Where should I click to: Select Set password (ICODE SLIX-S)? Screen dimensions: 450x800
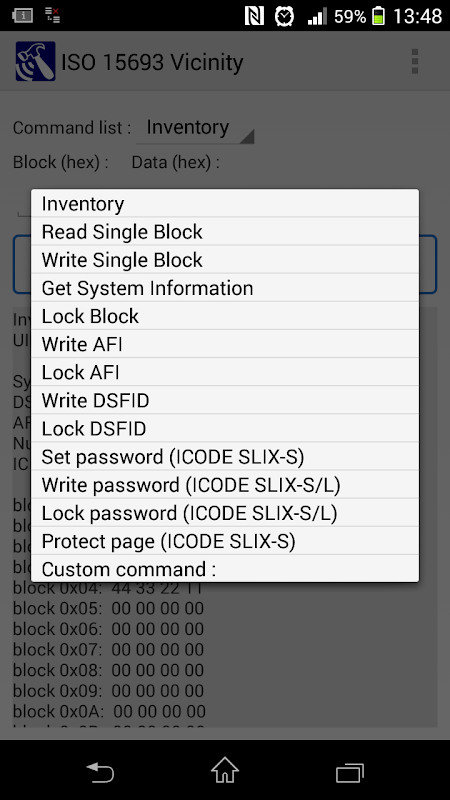click(225, 456)
